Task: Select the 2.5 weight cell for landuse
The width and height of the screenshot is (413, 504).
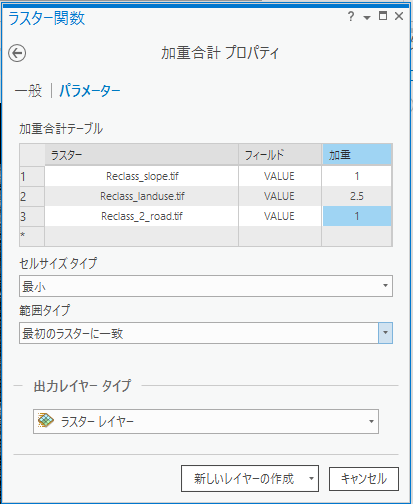Action: tap(357, 196)
